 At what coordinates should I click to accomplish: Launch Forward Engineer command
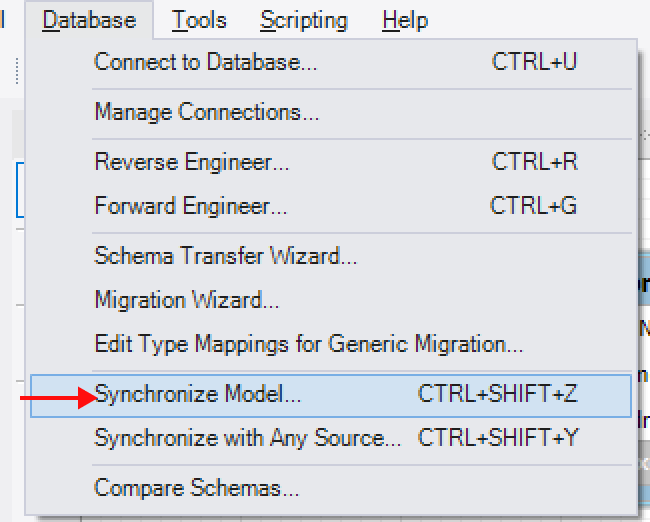[331, 206]
